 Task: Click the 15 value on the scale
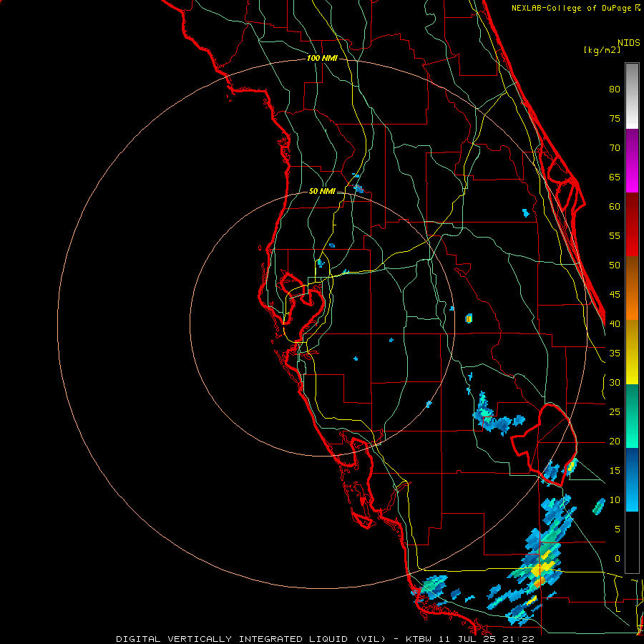click(615, 471)
